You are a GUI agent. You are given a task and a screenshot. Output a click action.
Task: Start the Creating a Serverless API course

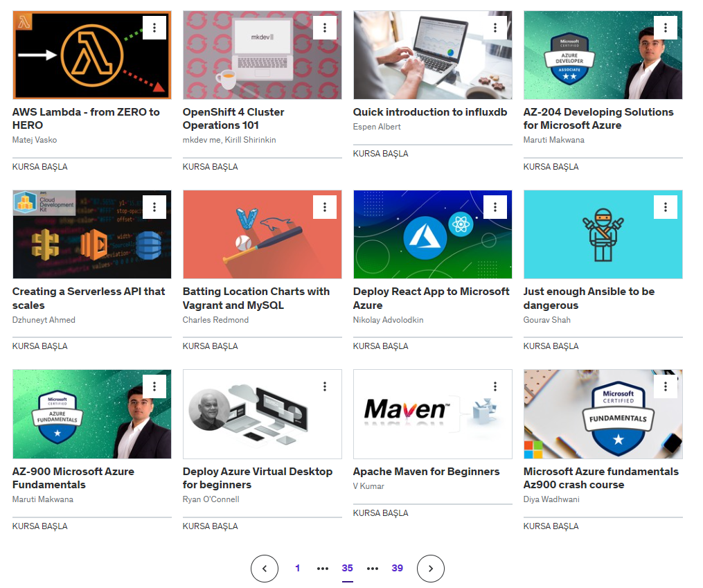pyautogui.click(x=40, y=346)
